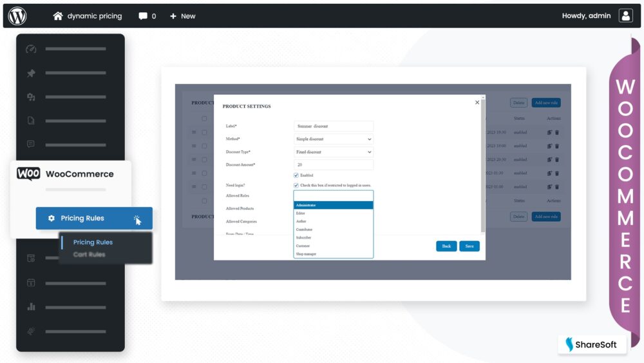Toggle the select-all checkbox in the table footer

coord(204,201)
